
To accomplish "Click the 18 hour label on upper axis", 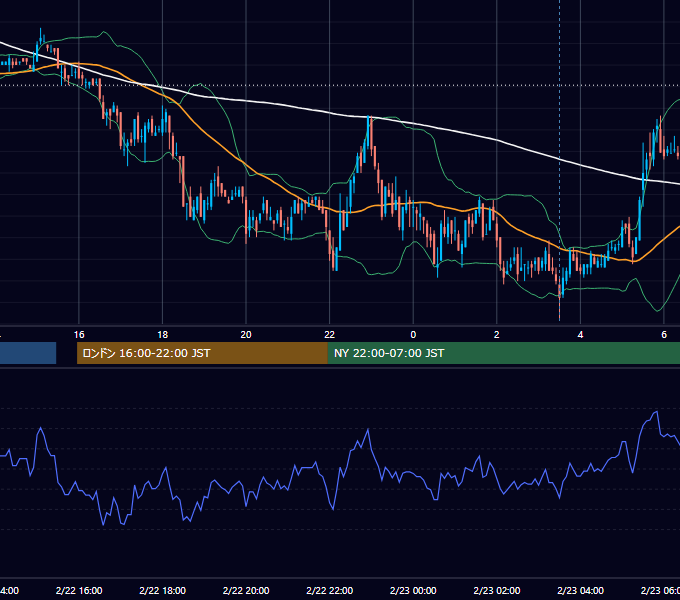I will [163, 335].
